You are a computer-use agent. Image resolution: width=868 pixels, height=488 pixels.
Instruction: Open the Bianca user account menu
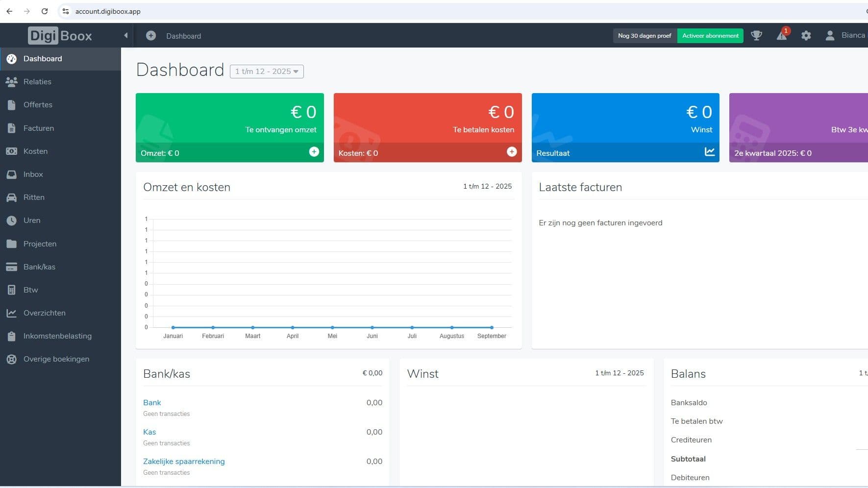(845, 35)
